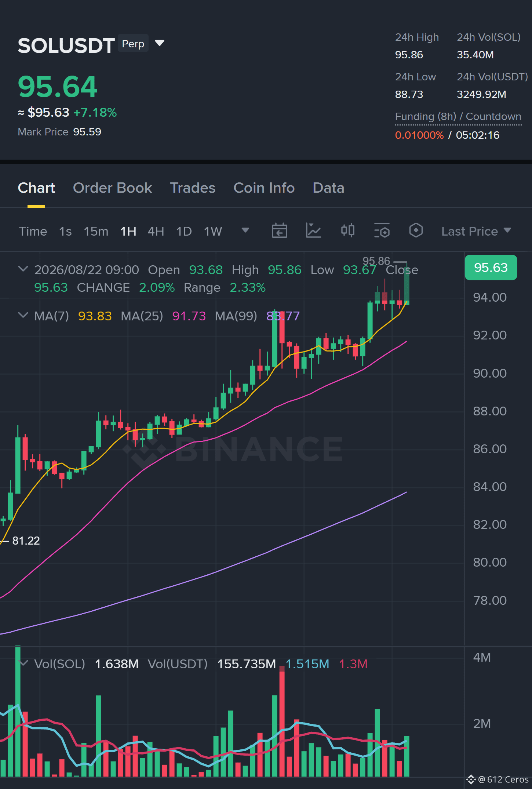Open the technical indicators chart icon

click(x=313, y=230)
